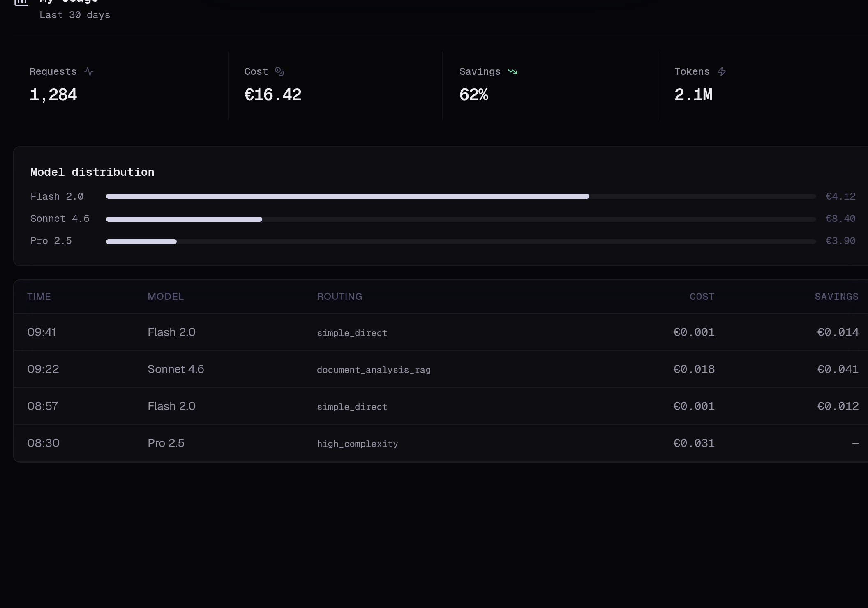Click the 'Requests' stat label
The height and width of the screenshot is (608, 868).
53,71
